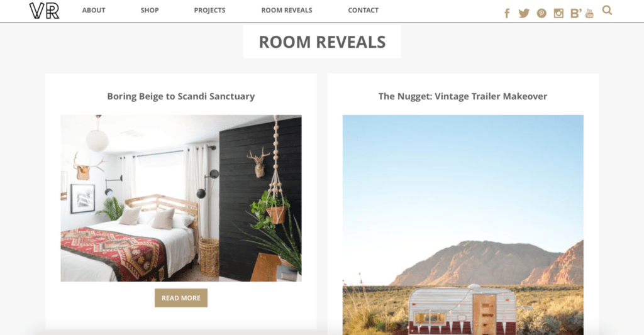The width and height of the screenshot is (644, 335).
Task: Click the Room Reveals page heading
Action: pos(322,42)
